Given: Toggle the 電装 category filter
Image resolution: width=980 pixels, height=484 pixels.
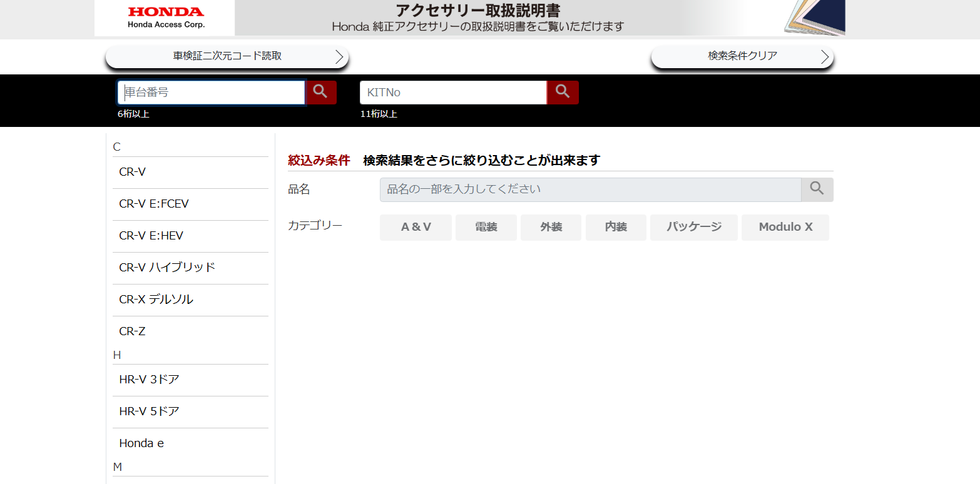Looking at the screenshot, I should [486, 228].
